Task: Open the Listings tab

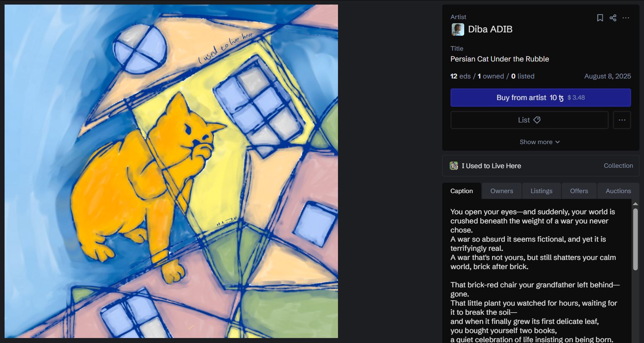Action: pos(541,191)
